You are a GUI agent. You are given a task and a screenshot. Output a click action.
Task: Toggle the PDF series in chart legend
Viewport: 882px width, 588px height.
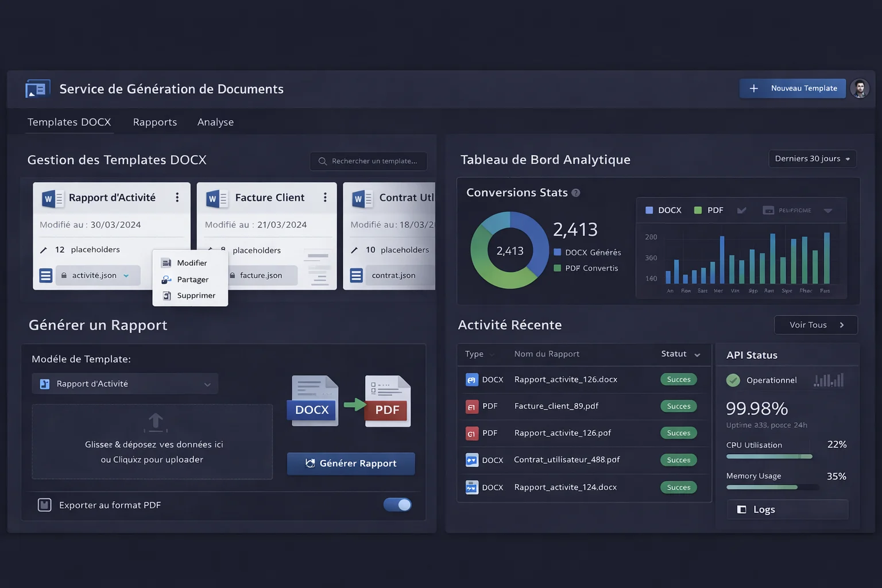pos(709,210)
